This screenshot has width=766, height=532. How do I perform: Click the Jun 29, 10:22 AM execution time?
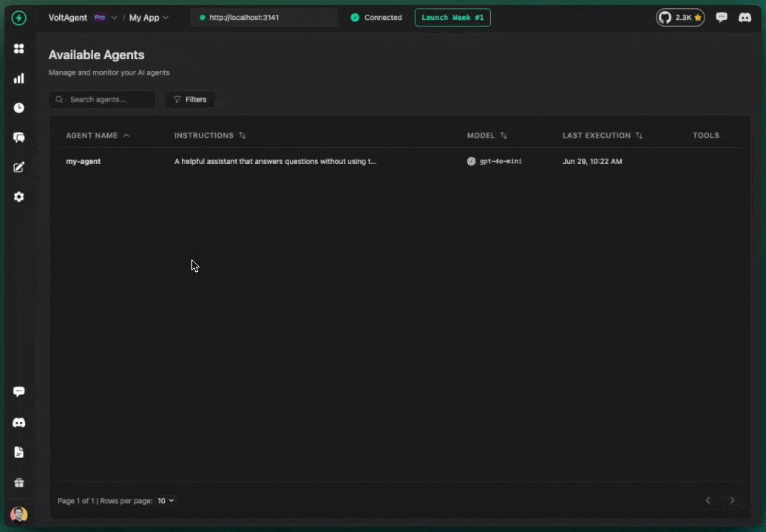tap(592, 161)
